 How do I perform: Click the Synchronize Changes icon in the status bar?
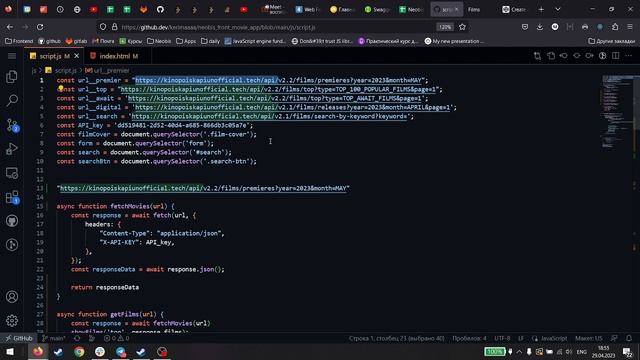[x=77, y=338]
